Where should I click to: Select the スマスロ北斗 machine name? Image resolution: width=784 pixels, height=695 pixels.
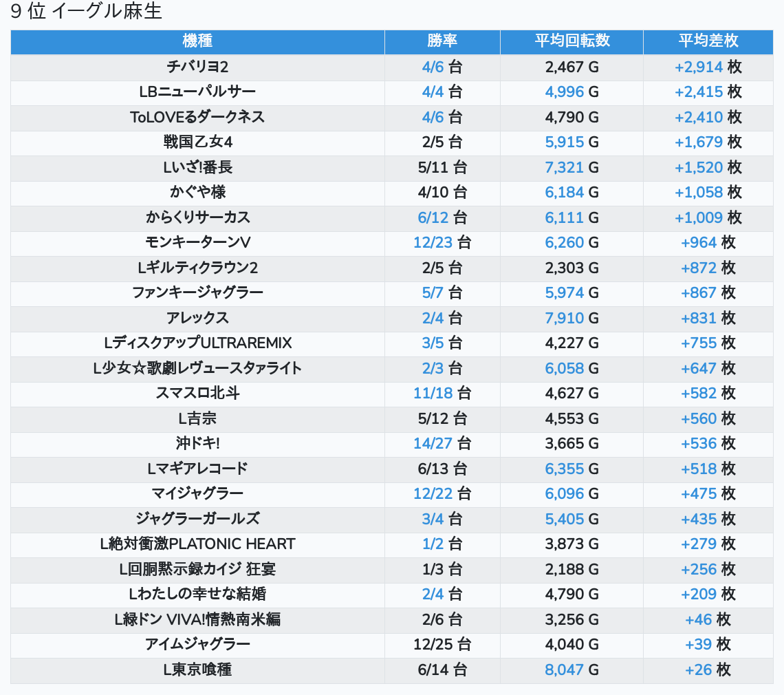click(197, 394)
